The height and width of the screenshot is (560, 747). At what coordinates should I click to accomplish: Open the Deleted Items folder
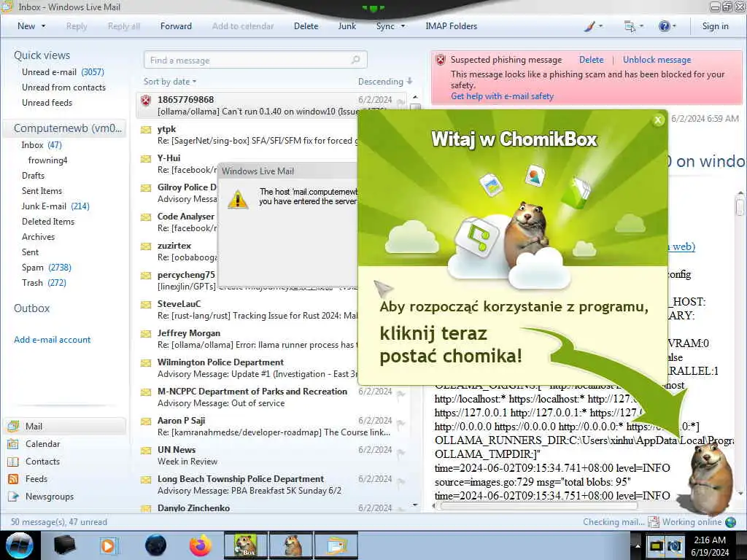click(48, 222)
